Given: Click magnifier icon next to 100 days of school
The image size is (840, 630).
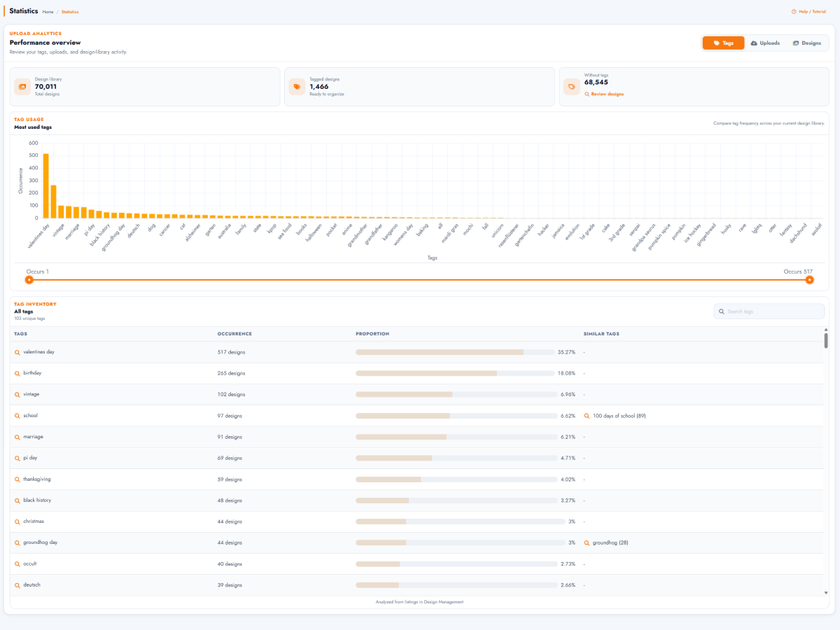Looking at the screenshot, I should [x=587, y=416].
